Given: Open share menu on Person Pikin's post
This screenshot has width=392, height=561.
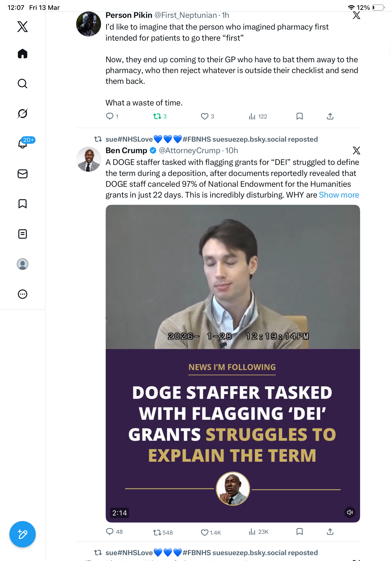Looking at the screenshot, I should click(x=330, y=116).
